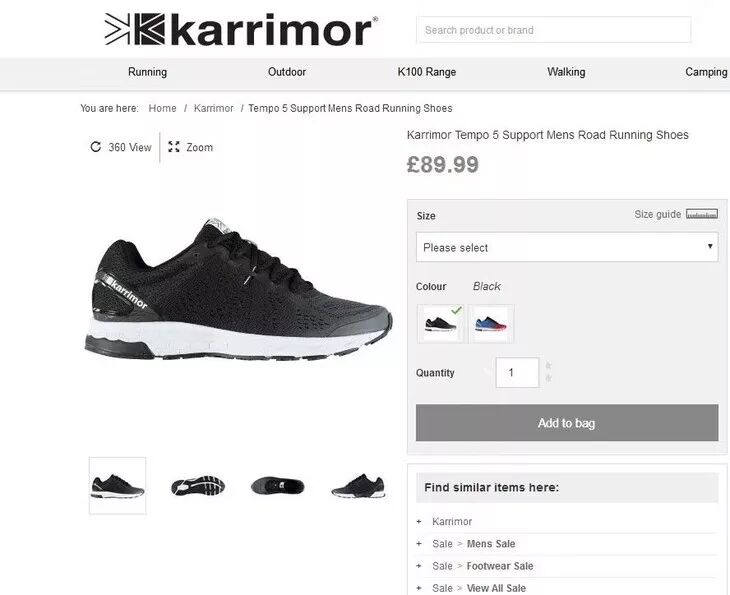
Task: Focus the Search product or brand field
Action: click(554, 30)
